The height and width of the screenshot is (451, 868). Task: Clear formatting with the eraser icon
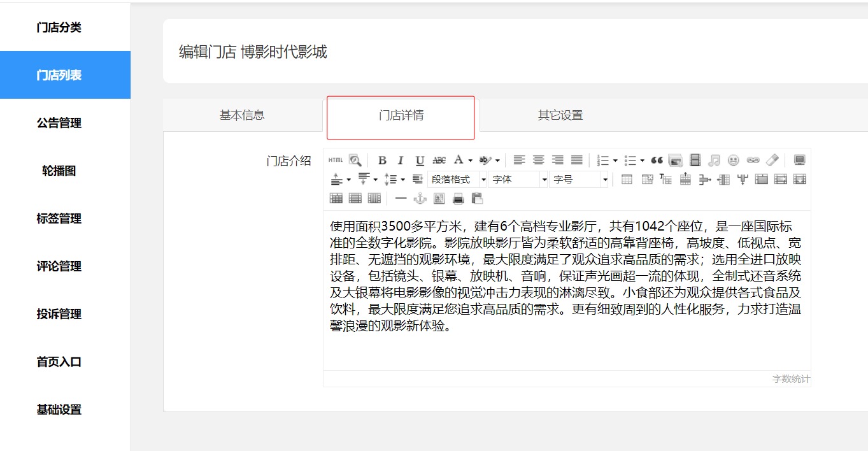click(x=772, y=161)
